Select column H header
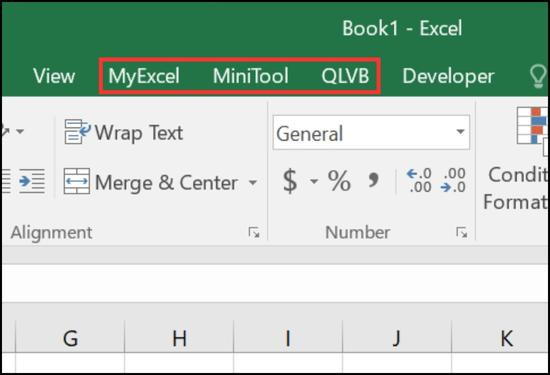Image resolution: width=550 pixels, height=375 pixels. point(179,339)
